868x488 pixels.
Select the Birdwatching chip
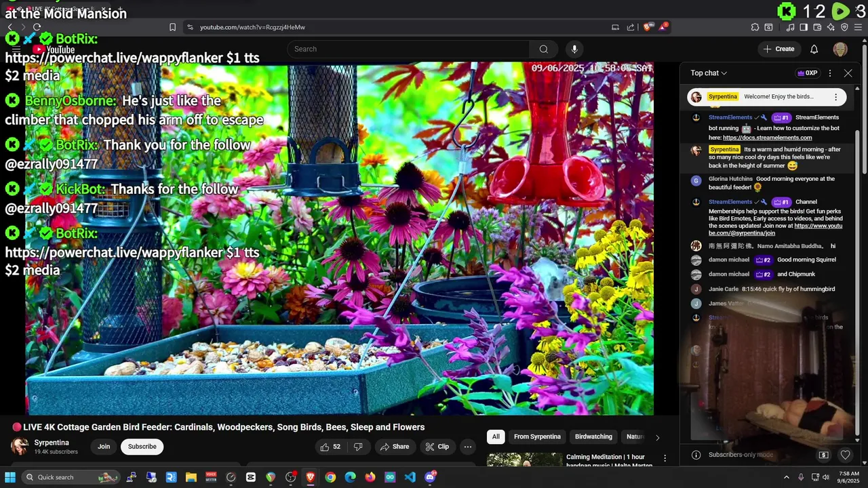593,436
